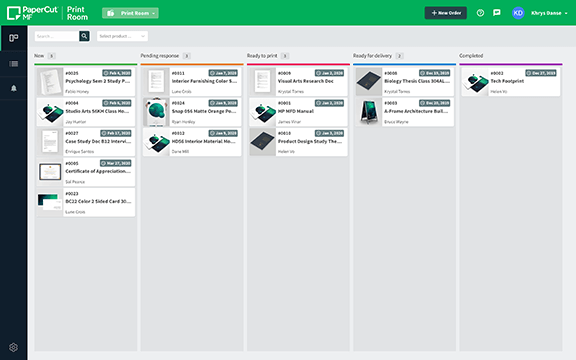Open the Print Room switcher dropdown
This screenshot has width=576, height=360.
pyautogui.click(x=130, y=13)
